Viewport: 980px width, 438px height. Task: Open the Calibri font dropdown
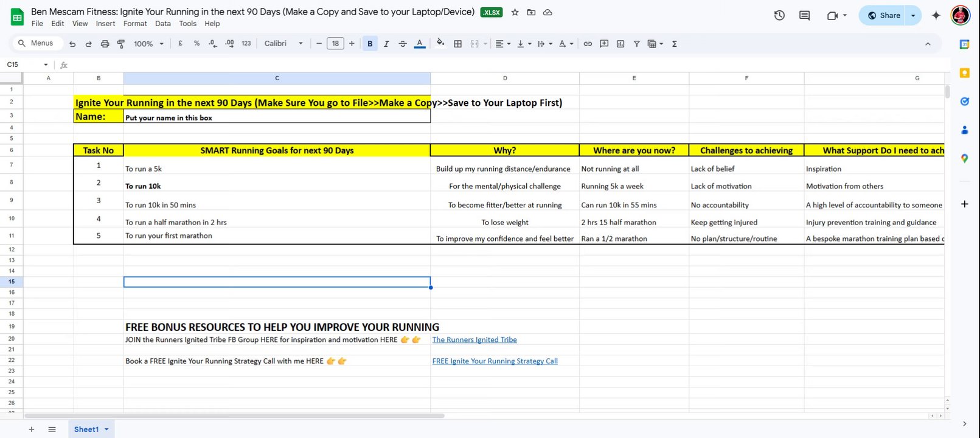pos(283,44)
